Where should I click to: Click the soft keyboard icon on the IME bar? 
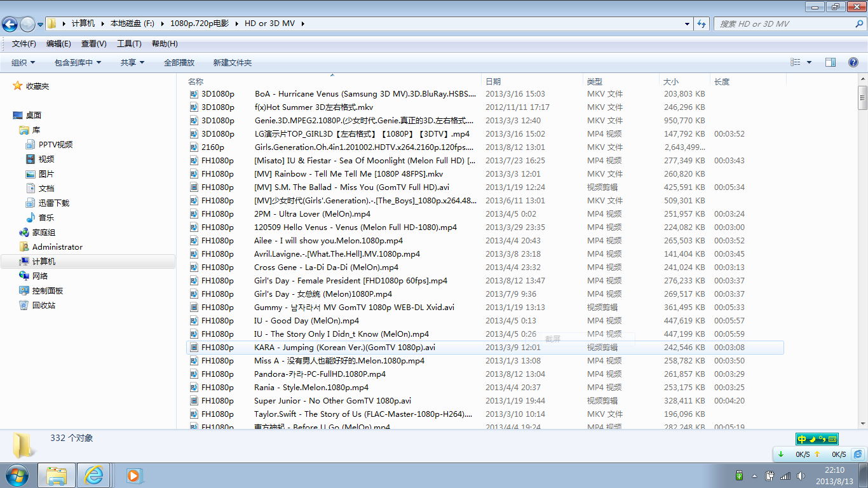click(x=832, y=439)
